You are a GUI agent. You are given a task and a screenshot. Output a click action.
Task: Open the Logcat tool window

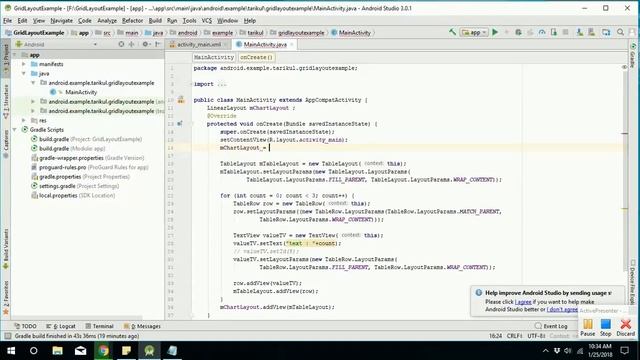(x=61, y=326)
